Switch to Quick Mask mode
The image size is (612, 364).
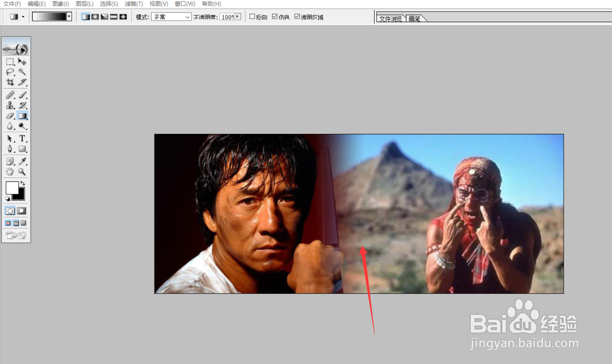point(22,211)
